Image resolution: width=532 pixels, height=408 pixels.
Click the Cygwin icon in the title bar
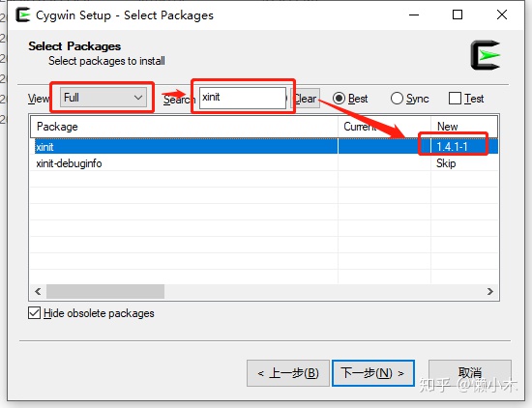23,15
